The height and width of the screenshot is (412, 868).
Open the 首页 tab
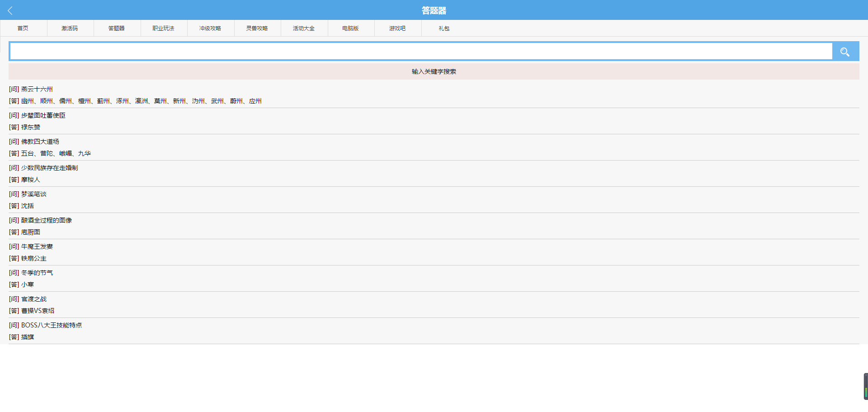pos(23,28)
